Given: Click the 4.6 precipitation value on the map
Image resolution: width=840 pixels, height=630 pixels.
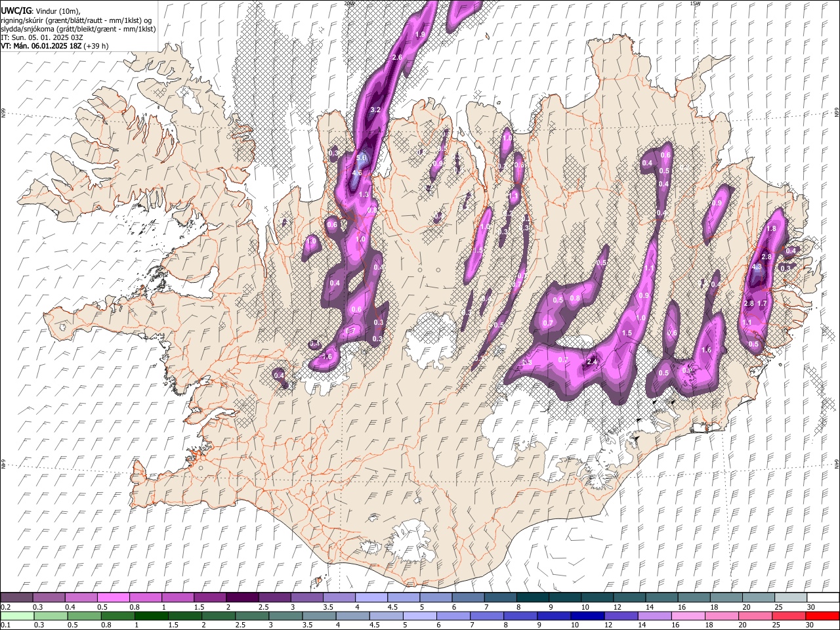Looking at the screenshot, I should click(x=357, y=173).
